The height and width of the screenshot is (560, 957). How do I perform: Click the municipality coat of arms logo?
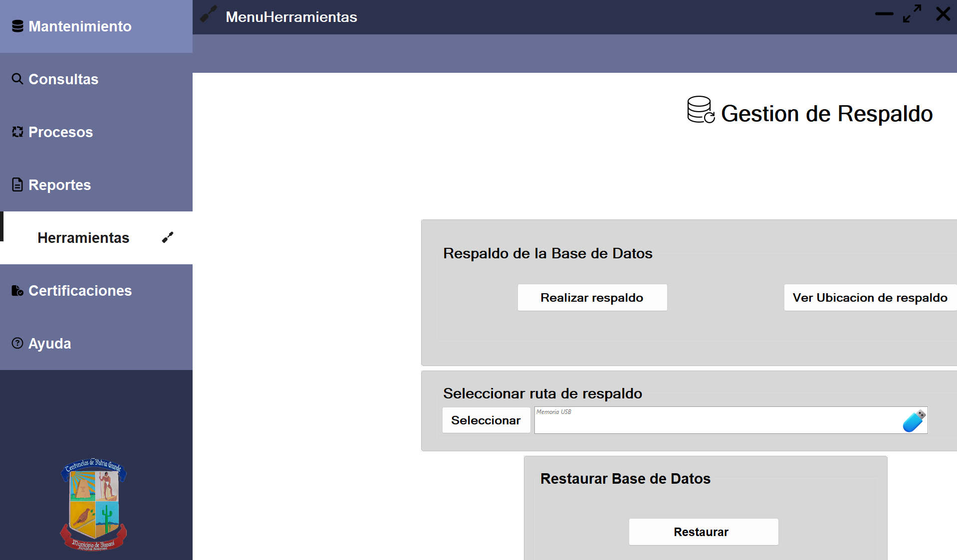pos(94,504)
